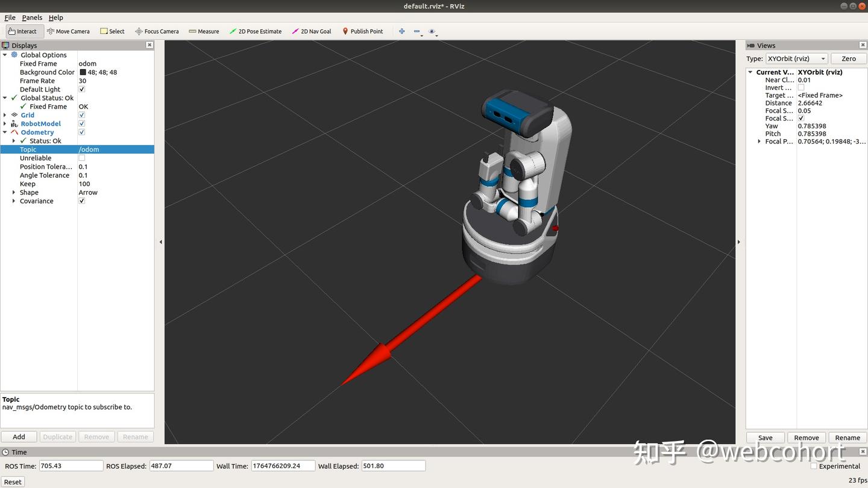Click the Reset button

click(x=13, y=481)
